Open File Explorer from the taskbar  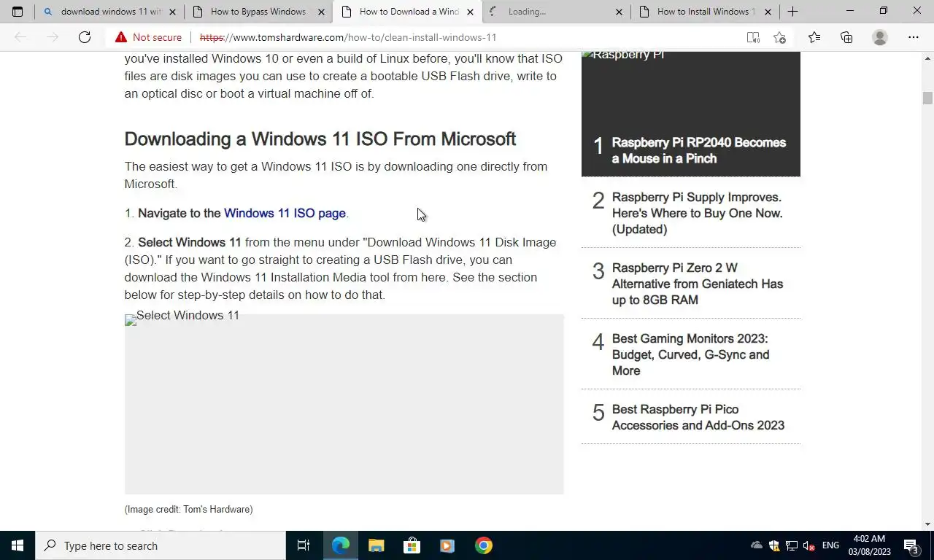coord(376,545)
